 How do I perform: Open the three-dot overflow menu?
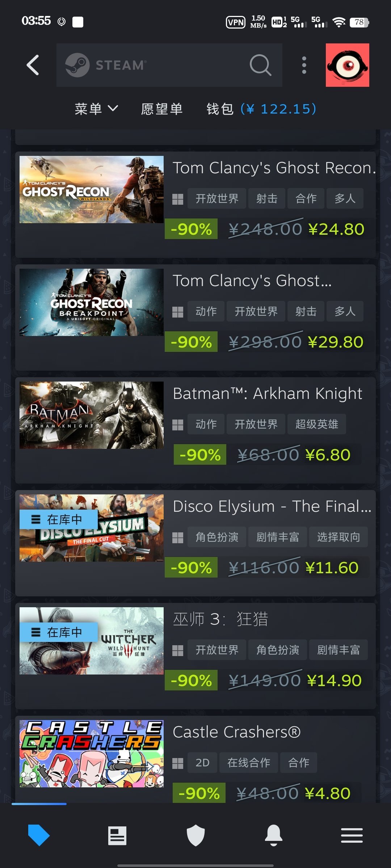pyautogui.click(x=304, y=65)
